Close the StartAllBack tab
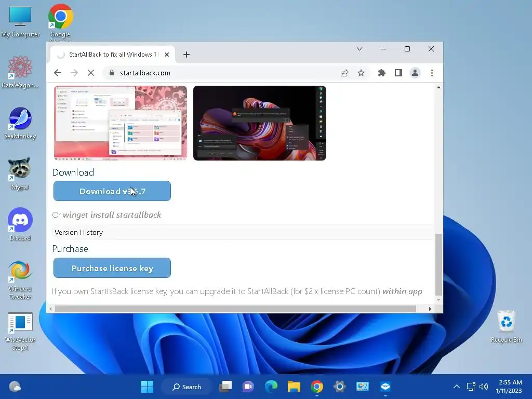532x399 pixels. (x=167, y=55)
